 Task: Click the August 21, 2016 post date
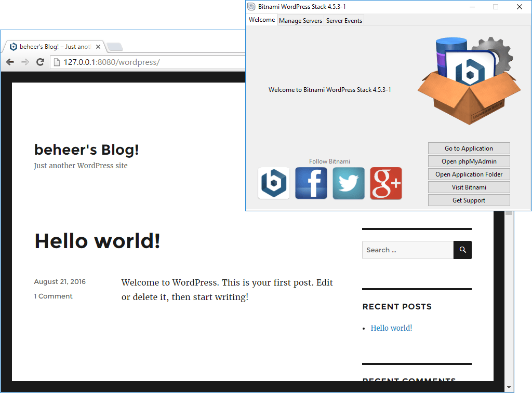click(x=60, y=282)
